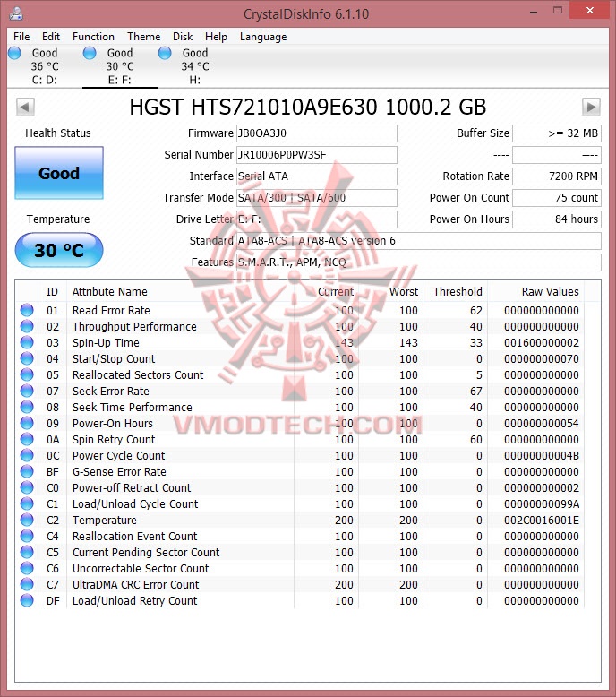Click the disk title HGST HTS721010A9E630 1000.2 GB
The height and width of the screenshot is (697, 616).
point(308,108)
